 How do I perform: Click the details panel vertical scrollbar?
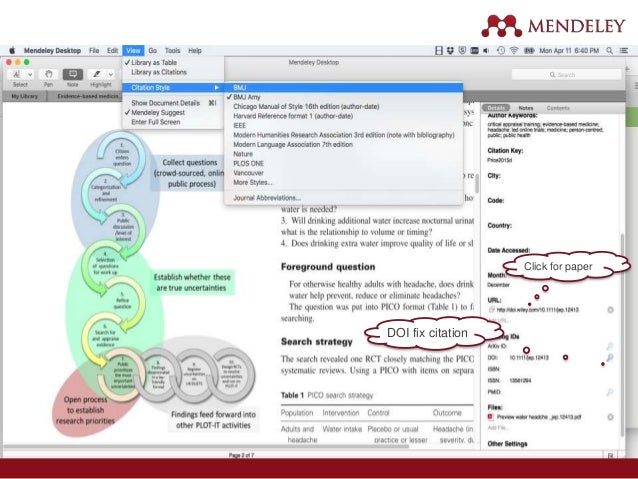[622, 335]
